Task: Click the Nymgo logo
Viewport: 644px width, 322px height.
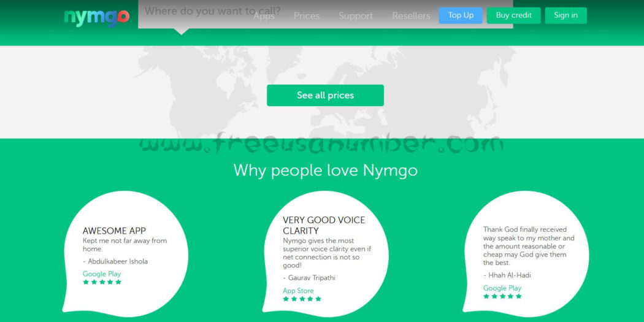Action: pyautogui.click(x=96, y=17)
